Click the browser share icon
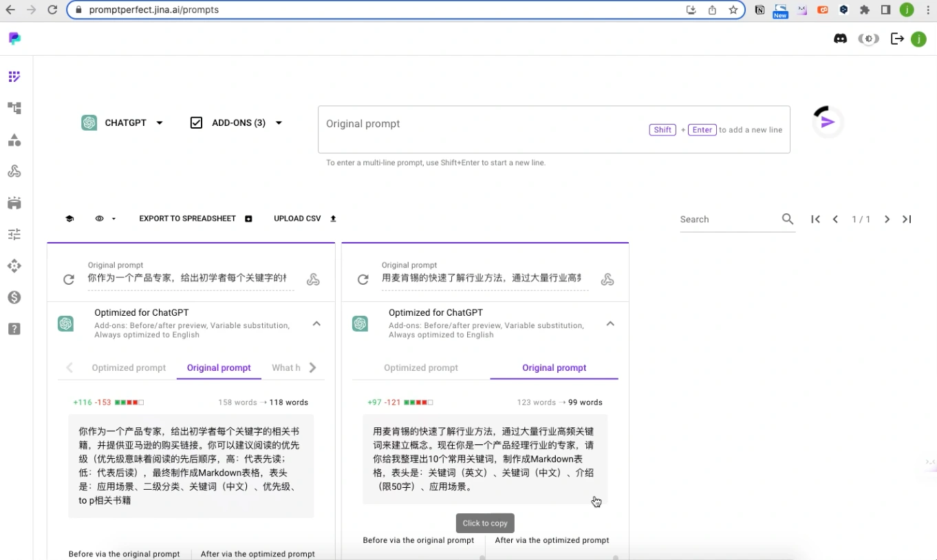Image resolution: width=937 pixels, height=560 pixels. click(712, 10)
